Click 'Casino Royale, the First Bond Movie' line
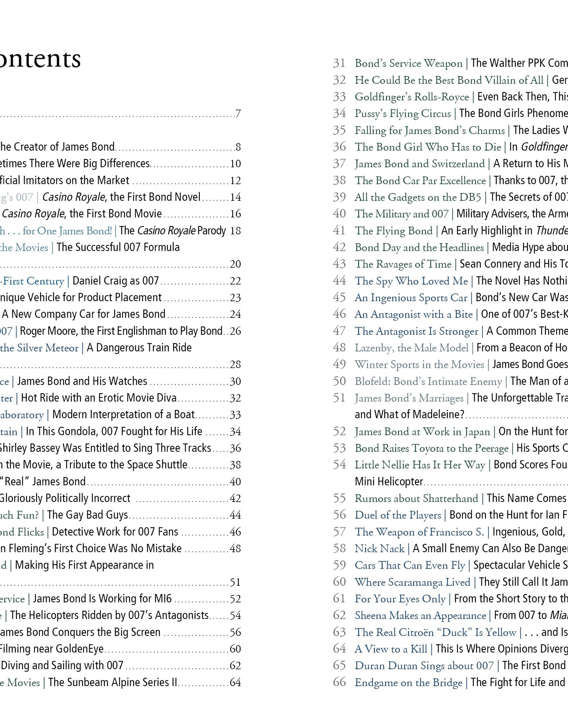The width and height of the screenshot is (568, 728). [x=82, y=214]
